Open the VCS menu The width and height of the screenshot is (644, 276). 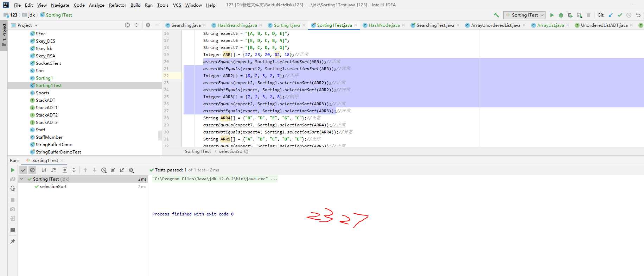pos(177,5)
